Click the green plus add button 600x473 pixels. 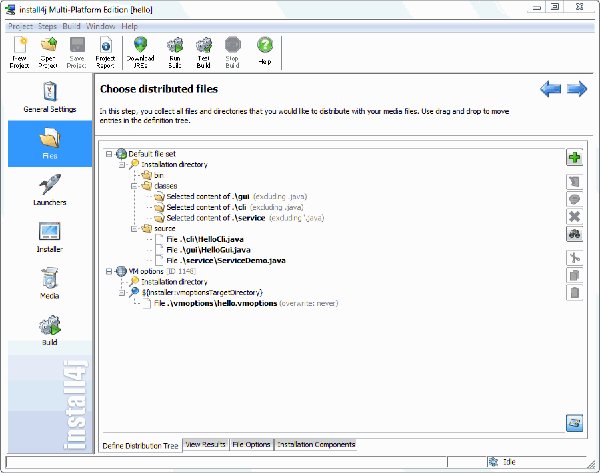(x=574, y=157)
